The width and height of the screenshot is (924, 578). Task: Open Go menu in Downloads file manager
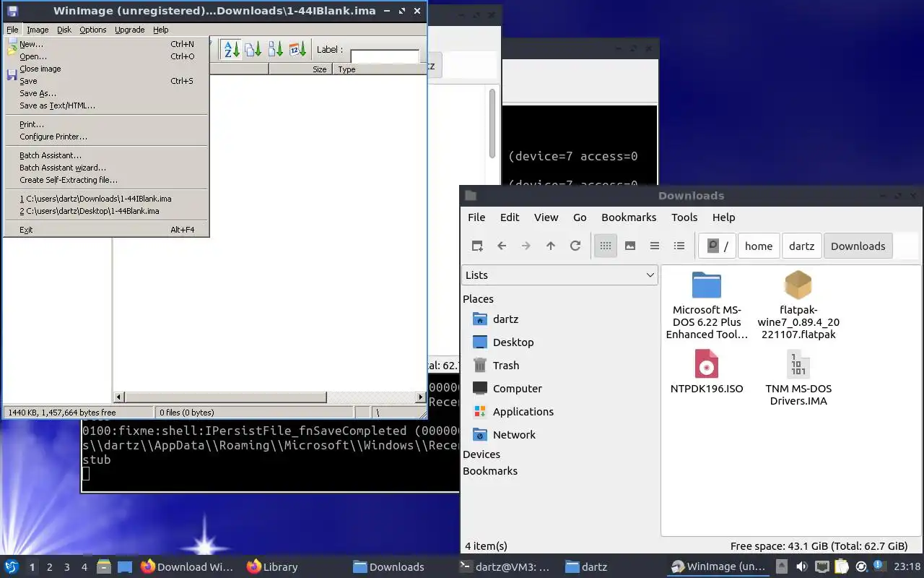click(x=580, y=217)
